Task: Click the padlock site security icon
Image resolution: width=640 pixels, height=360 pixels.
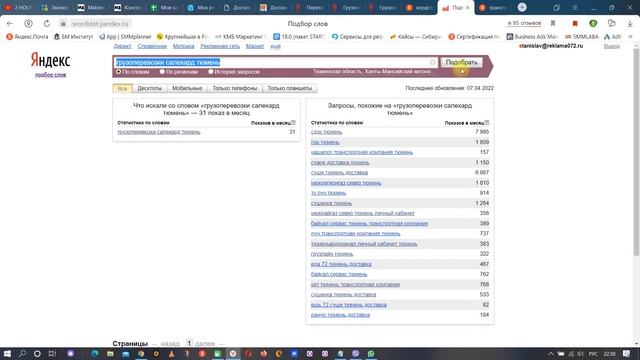Action: click(x=63, y=24)
